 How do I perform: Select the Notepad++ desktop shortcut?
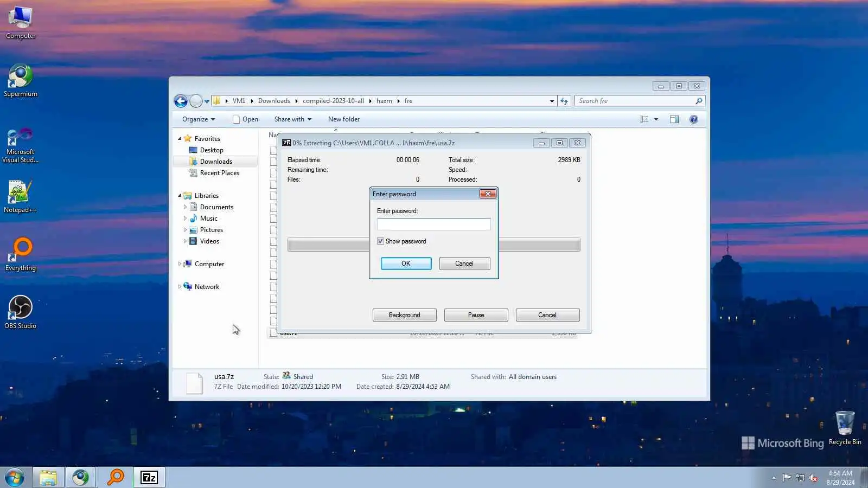coord(21,197)
